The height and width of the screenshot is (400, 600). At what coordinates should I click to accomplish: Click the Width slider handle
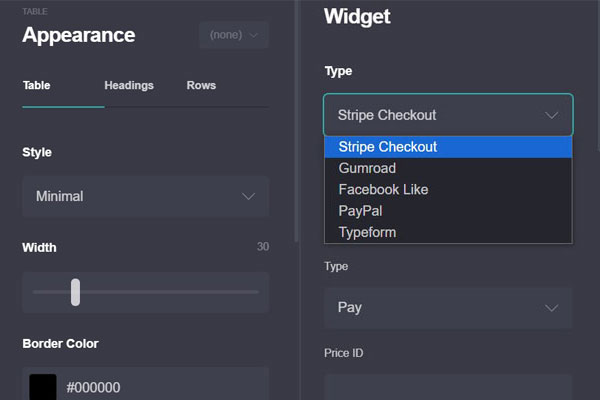coord(75,292)
